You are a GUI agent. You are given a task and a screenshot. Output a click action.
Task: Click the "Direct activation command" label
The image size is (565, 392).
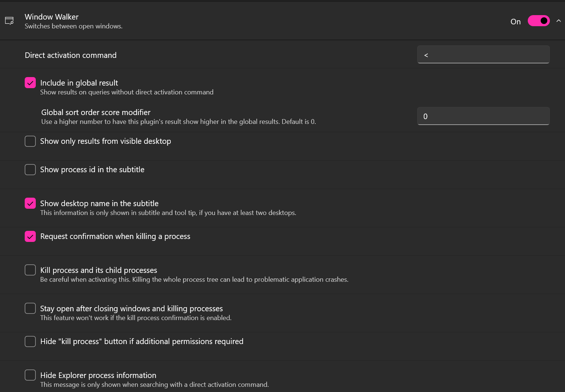[x=70, y=55]
